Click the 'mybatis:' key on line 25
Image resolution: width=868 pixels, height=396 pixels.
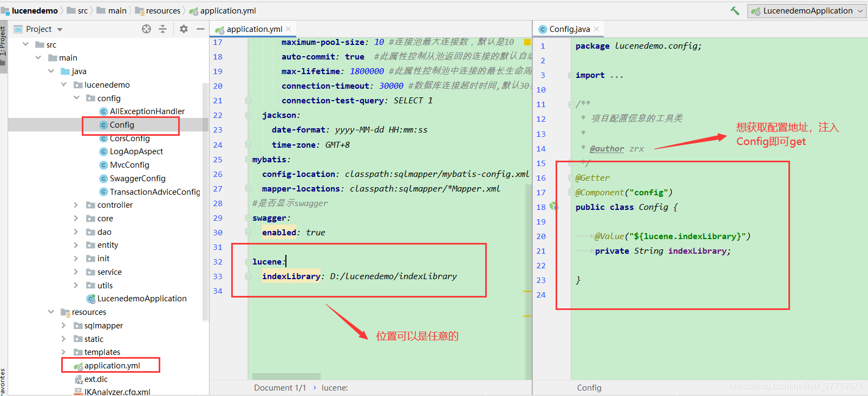[x=271, y=160]
